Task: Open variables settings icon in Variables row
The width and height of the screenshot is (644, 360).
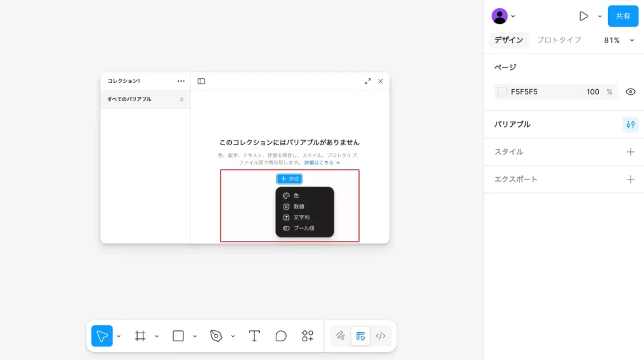Action: [x=630, y=125]
